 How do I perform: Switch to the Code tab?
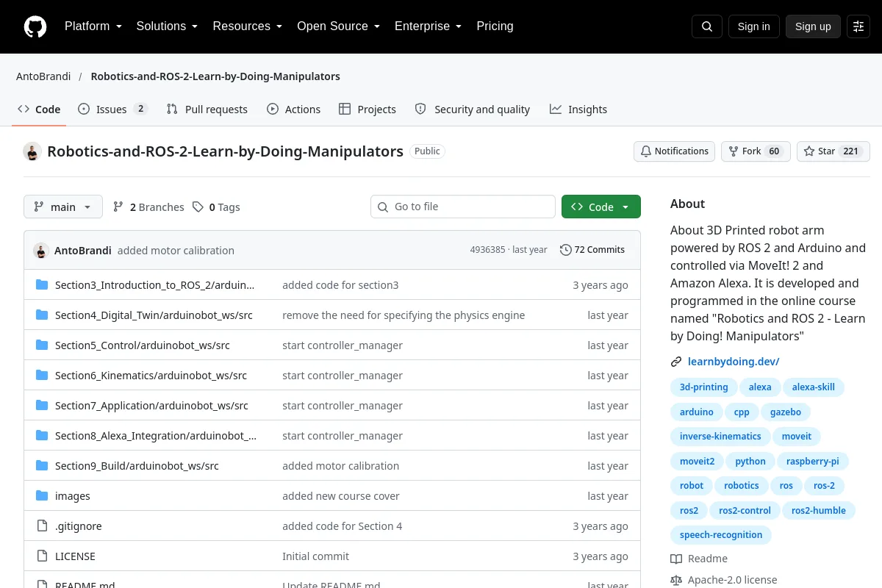pos(39,110)
